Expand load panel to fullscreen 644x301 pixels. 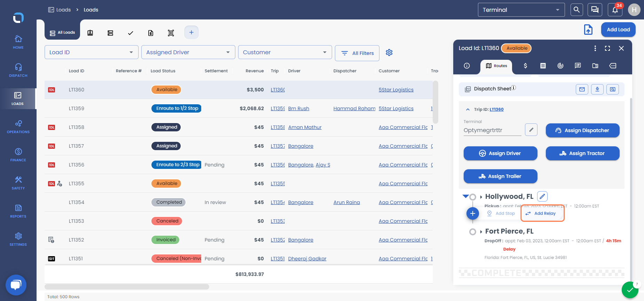(607, 48)
